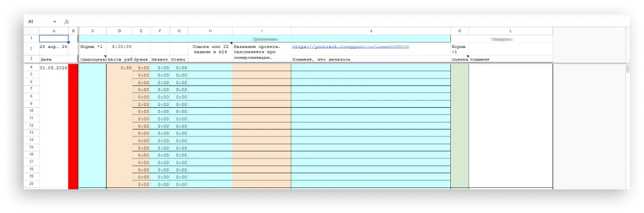The width and height of the screenshot is (644, 213).
Task: Click the vertical scrollbar on the right
Action: 627,69
